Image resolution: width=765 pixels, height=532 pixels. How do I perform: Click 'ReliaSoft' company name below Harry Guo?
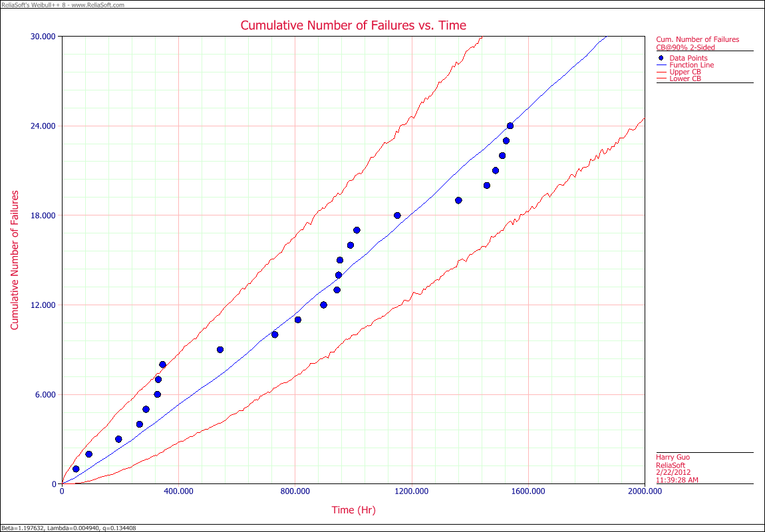[671, 465]
